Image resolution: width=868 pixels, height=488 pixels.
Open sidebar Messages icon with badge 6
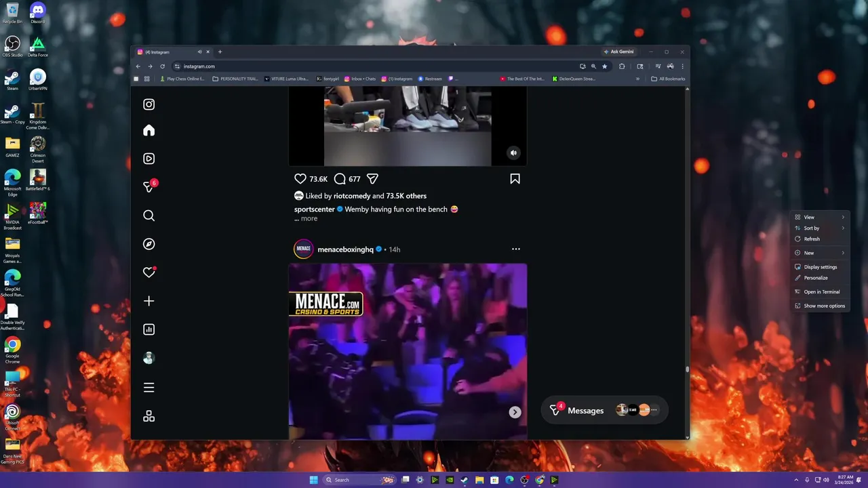coord(149,186)
